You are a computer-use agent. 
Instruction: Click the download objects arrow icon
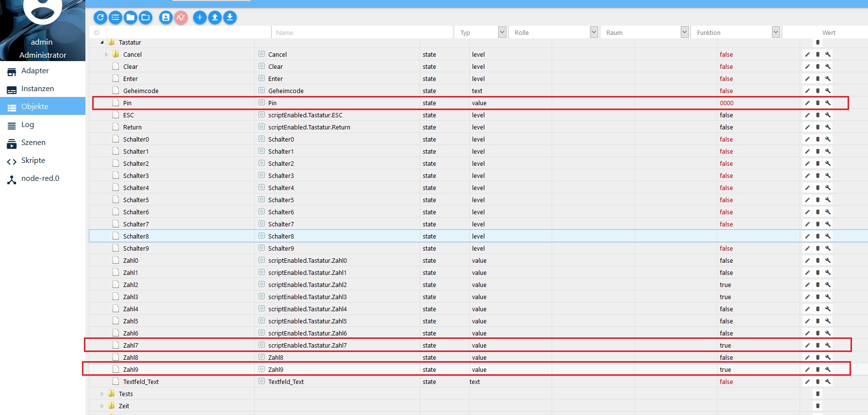tap(230, 17)
